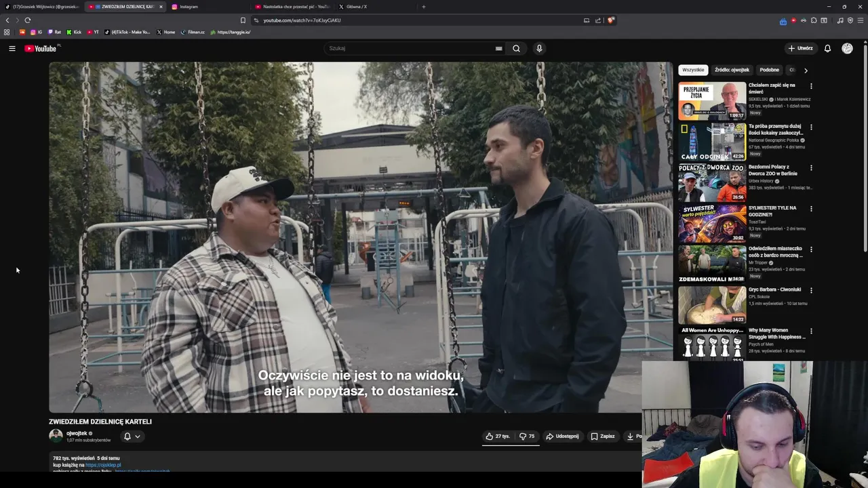Pause the video by clicking the player
This screenshot has width=868, height=488.
tap(361, 237)
